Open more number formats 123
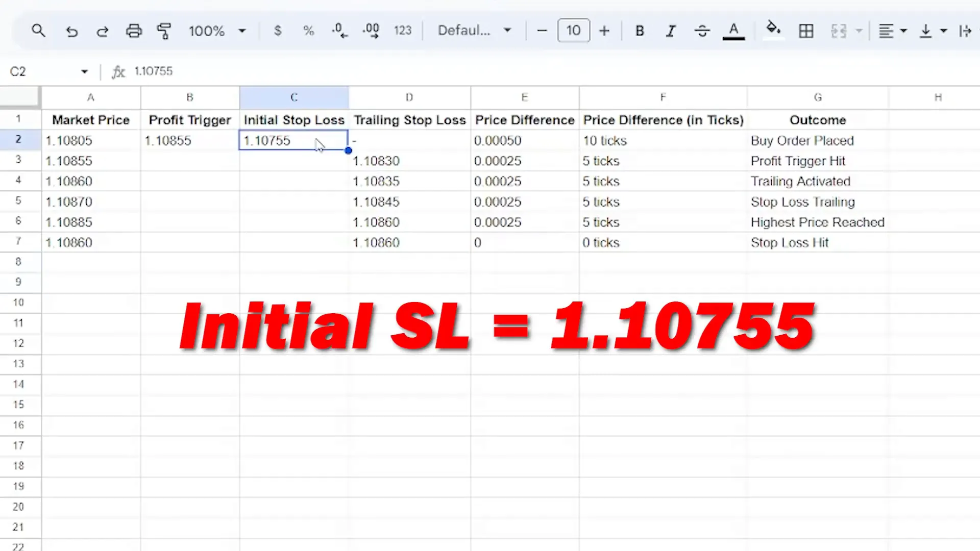Viewport: 980px width, 551px height. tap(403, 31)
